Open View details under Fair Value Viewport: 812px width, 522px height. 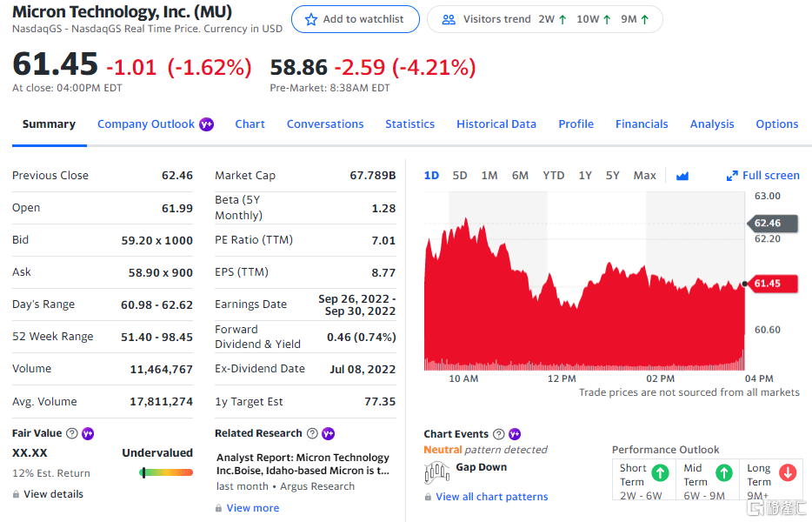point(53,494)
